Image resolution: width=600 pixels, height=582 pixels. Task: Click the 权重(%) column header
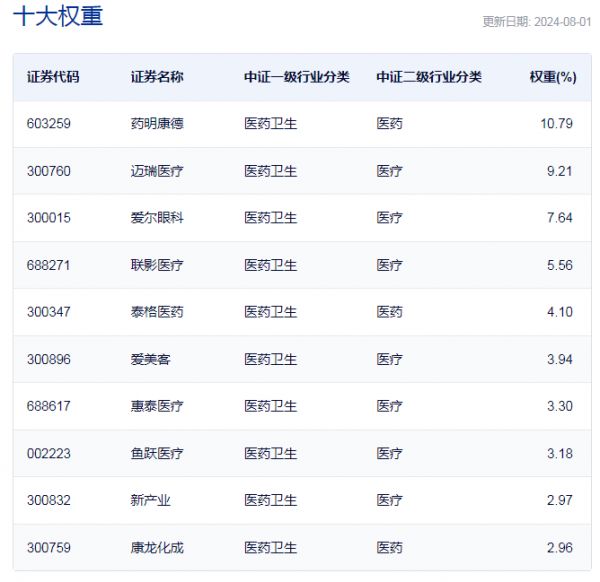(553, 77)
